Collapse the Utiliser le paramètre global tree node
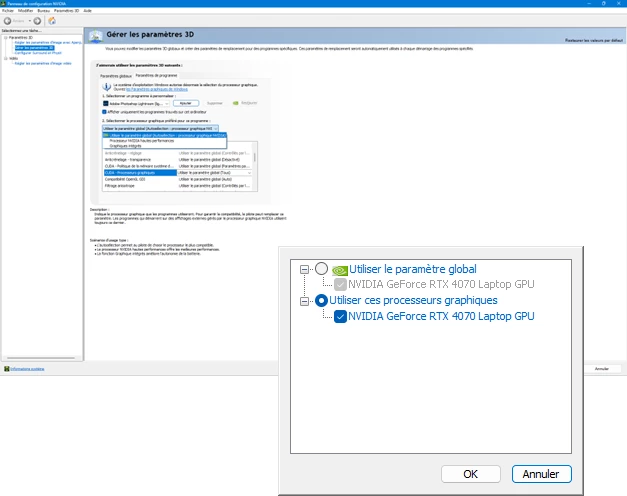 pos(304,270)
